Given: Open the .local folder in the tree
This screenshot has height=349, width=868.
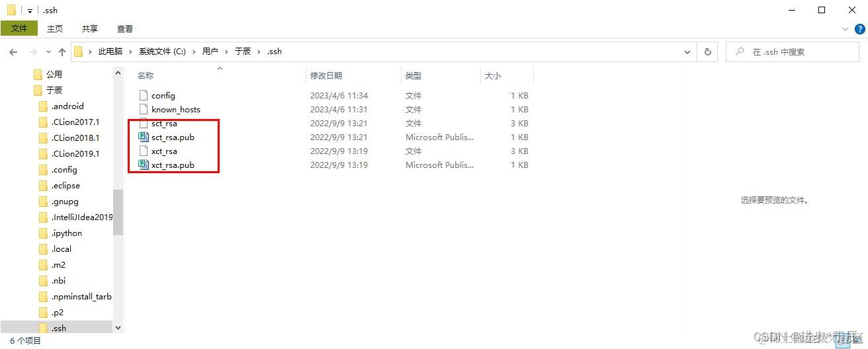Looking at the screenshot, I should pyautogui.click(x=62, y=249).
